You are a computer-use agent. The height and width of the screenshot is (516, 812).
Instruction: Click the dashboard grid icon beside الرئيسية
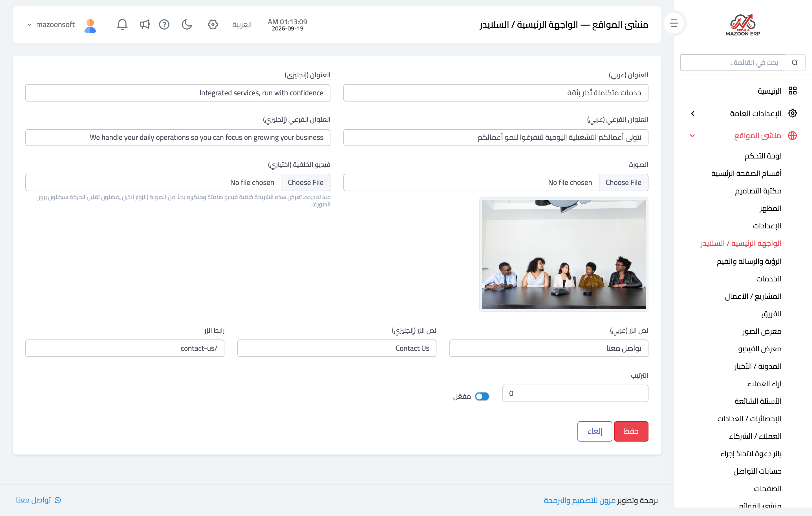click(x=793, y=91)
